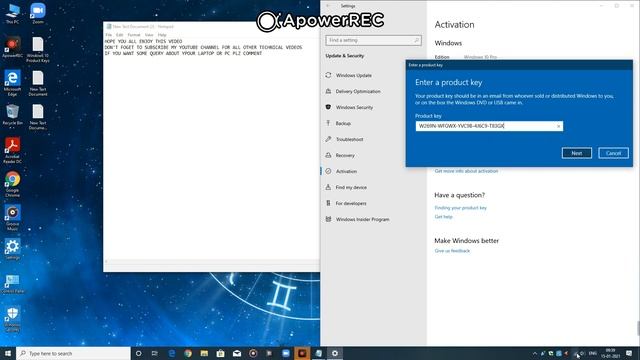Open Groove Music desktop shortcut
640x360 pixels.
coord(12,218)
